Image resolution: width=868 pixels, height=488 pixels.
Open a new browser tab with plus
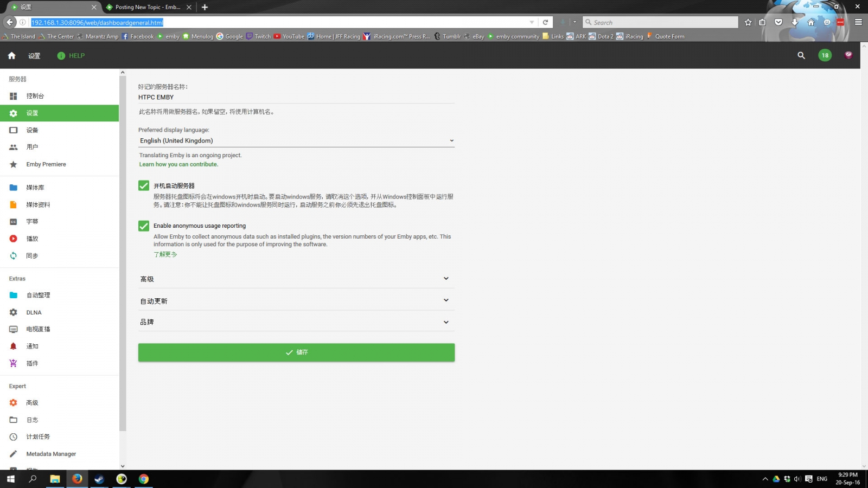pyautogui.click(x=205, y=7)
